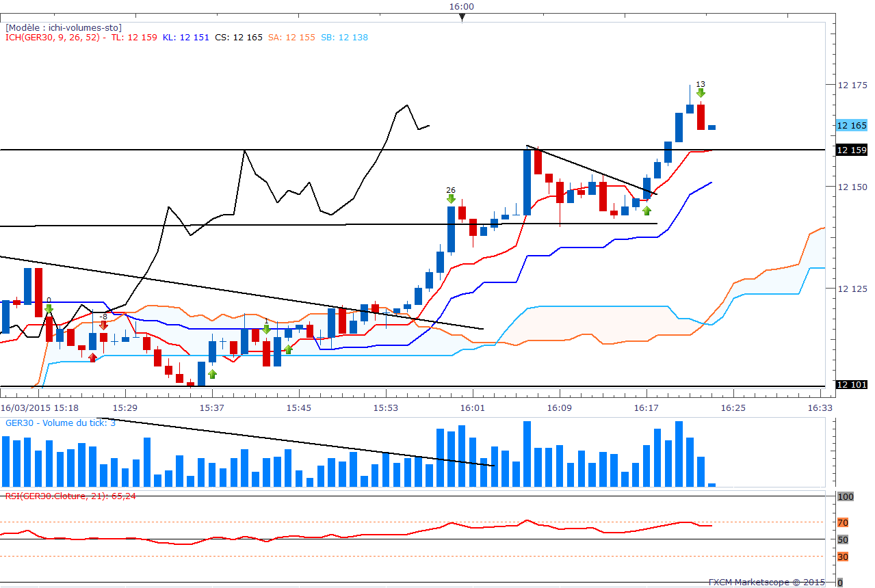The height and width of the screenshot is (588, 875).
Task: Select the Modèle ichi-volumes-sto label
Action: click(x=64, y=27)
